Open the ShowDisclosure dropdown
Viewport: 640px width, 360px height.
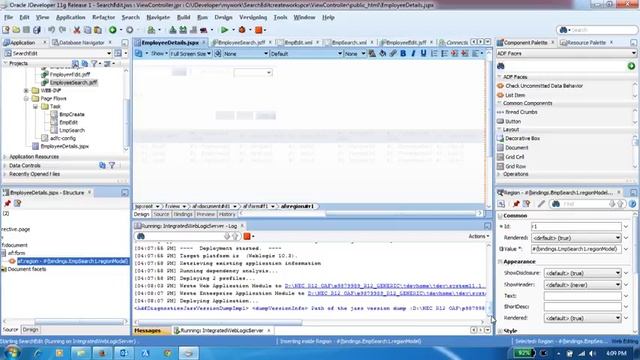pos(618,273)
